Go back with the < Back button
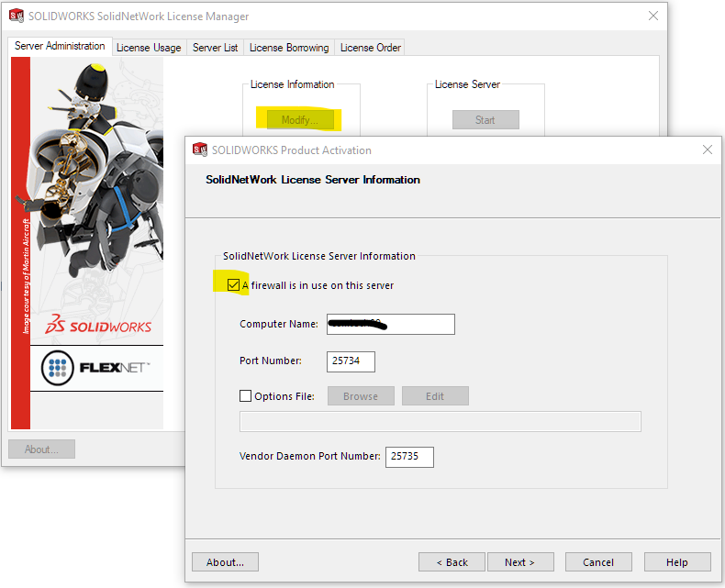 [x=452, y=562]
